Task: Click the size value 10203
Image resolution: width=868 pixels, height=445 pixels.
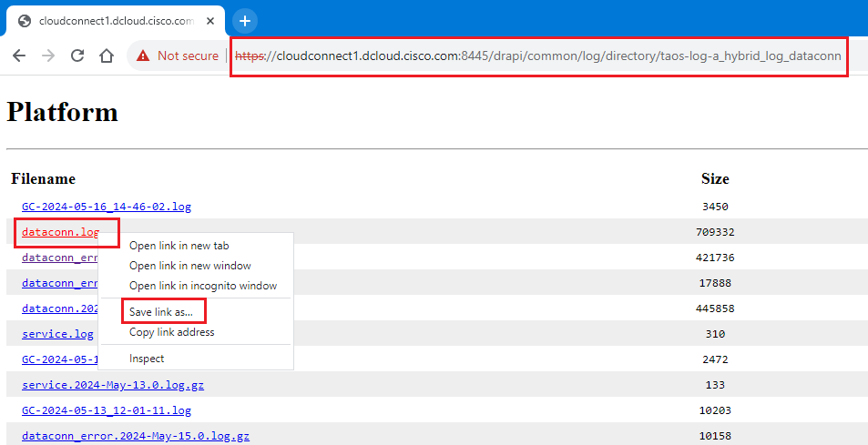Action: click(x=715, y=410)
